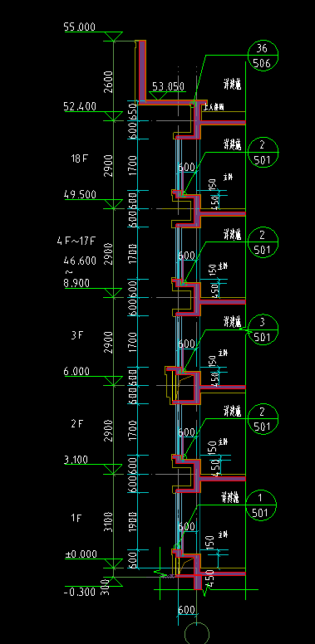The image size is (315, 644).
Task: Click the 53.050 elevation text
Action: click(169, 86)
